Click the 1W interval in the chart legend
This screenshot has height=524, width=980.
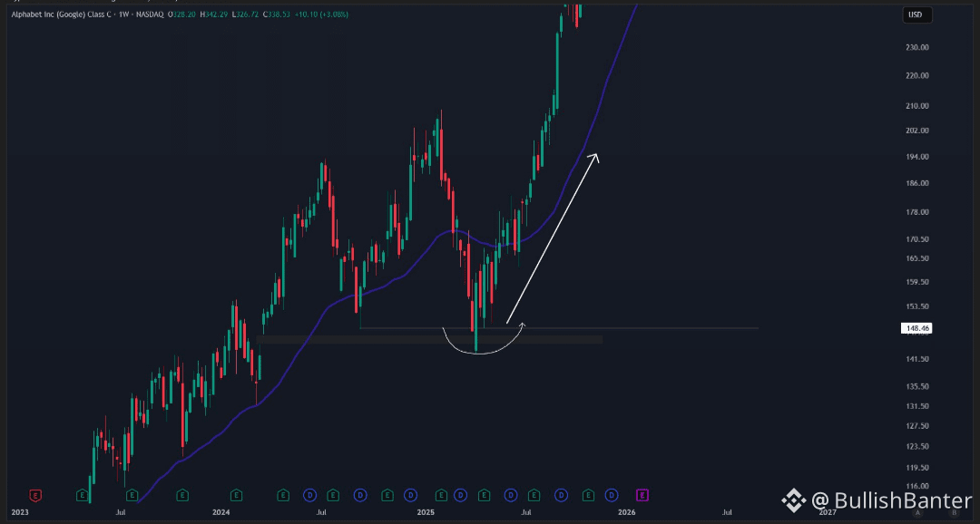123,15
